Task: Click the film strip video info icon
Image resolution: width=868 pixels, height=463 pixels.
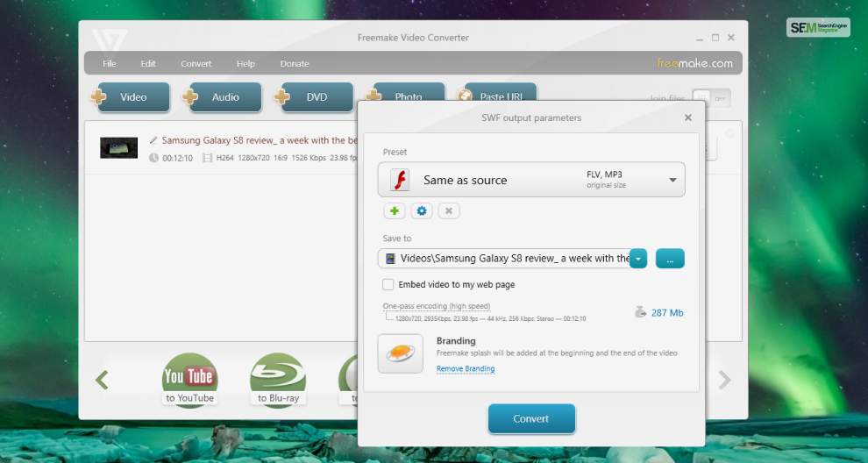Action: point(208,158)
